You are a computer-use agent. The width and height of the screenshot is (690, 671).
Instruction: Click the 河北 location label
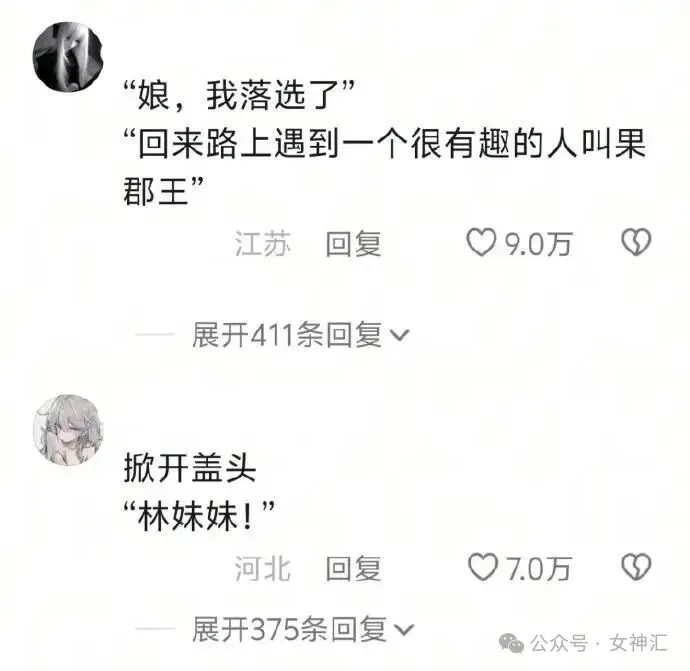point(263,568)
